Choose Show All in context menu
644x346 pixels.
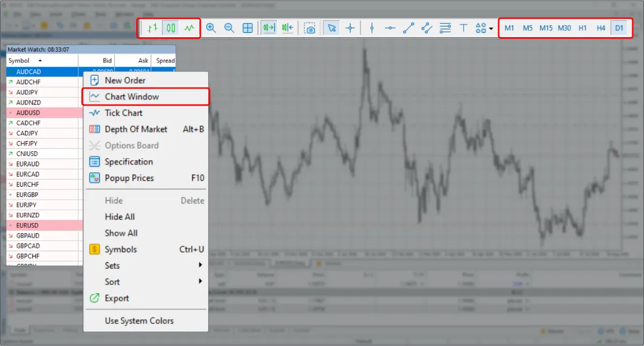coord(146,233)
